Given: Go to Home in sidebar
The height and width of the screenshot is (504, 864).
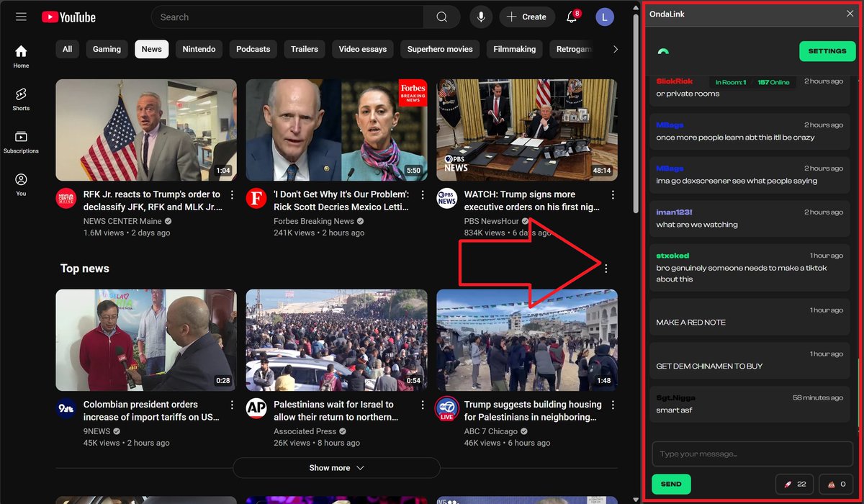Looking at the screenshot, I should point(21,56).
